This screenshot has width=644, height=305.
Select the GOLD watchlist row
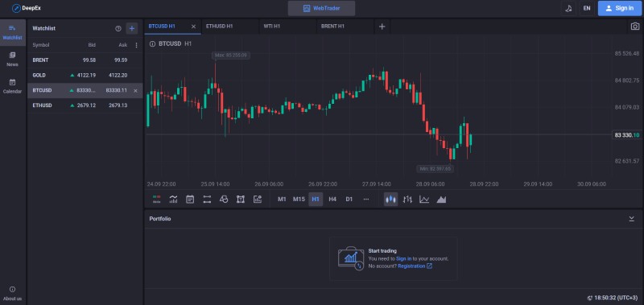(85, 76)
